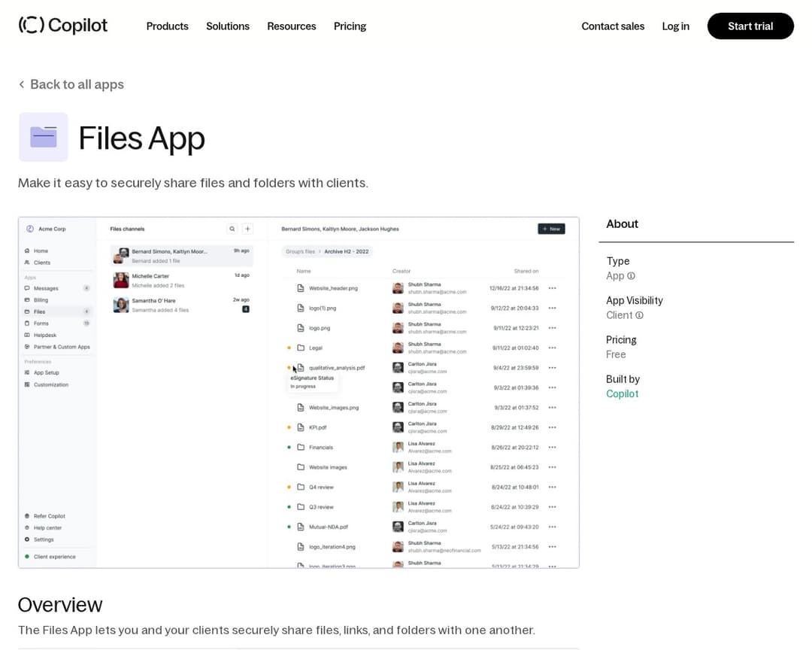Image resolution: width=812 pixels, height=650 pixels.
Task: Click plus icon in Files channels panel
Action: pyautogui.click(x=247, y=229)
